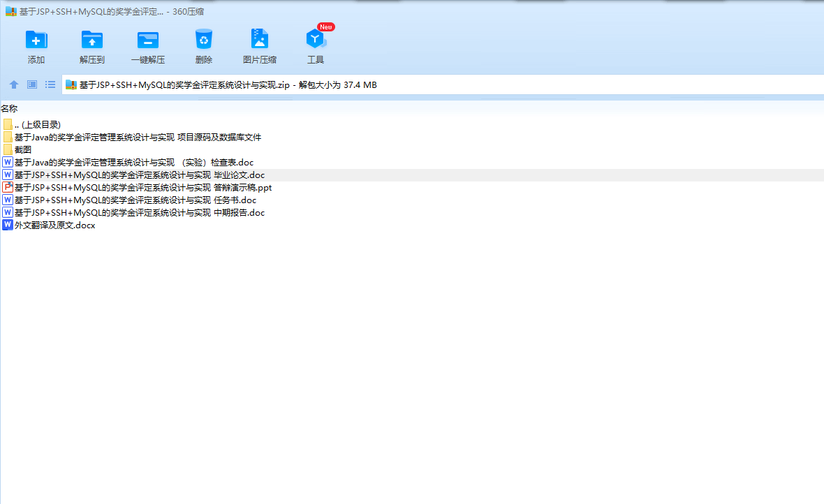Viewport: 824px width, 504px height.
Task: Click the Word icon beside 中期报告.doc
Action: (x=8, y=212)
